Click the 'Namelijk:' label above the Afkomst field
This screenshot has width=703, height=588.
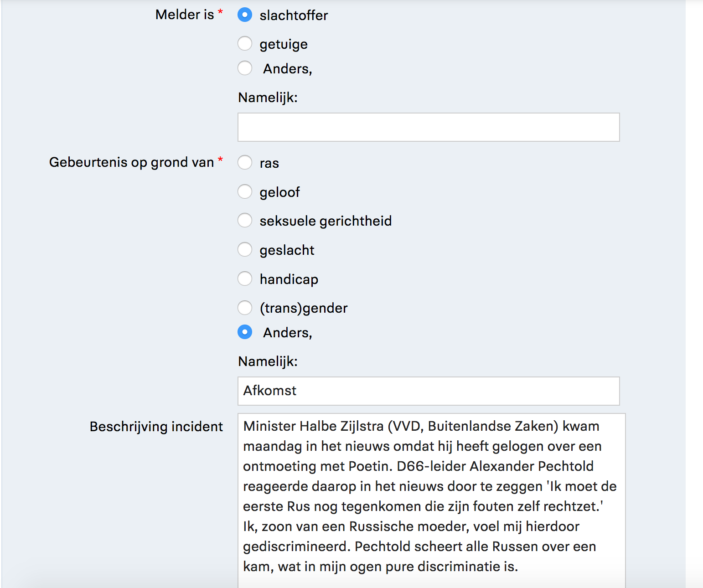point(268,361)
